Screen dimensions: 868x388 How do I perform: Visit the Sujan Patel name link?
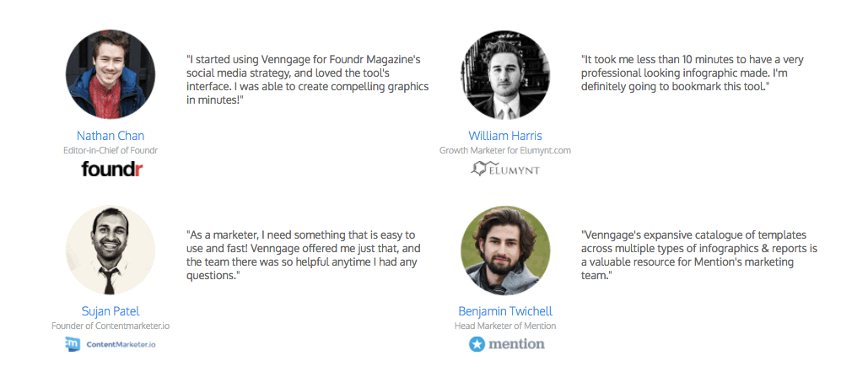coord(111,311)
